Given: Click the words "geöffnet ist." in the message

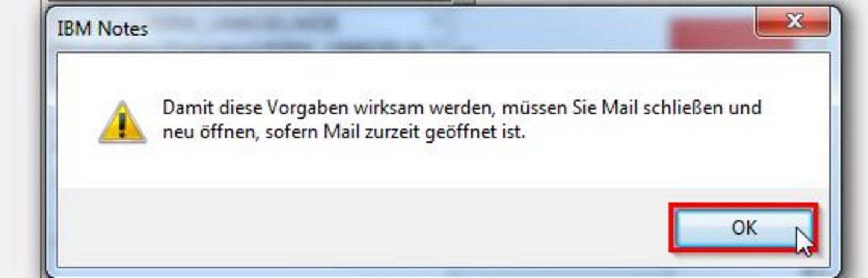Looking at the screenshot, I should 475,133.
